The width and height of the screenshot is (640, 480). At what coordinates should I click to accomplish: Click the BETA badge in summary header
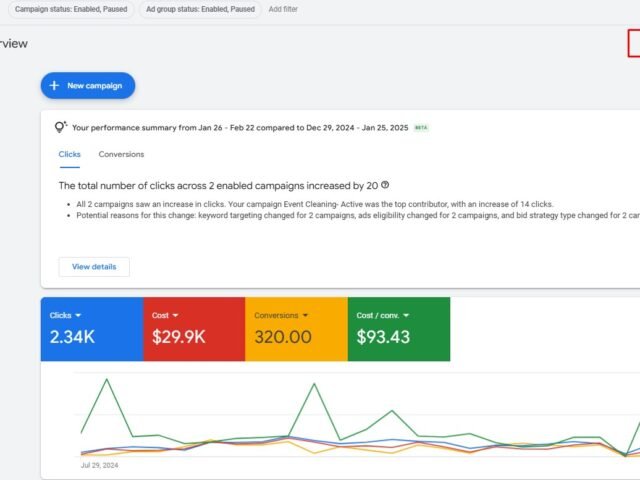(421, 128)
